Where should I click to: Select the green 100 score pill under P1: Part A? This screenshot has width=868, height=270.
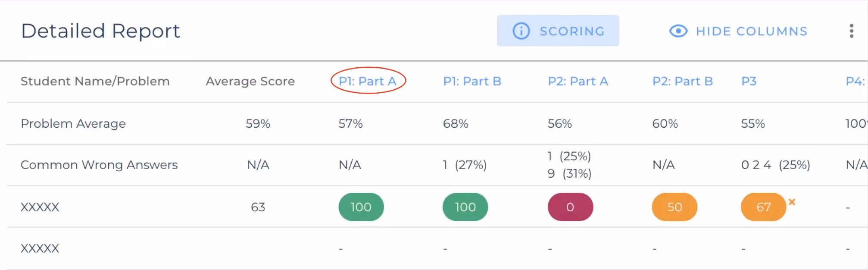click(x=361, y=207)
